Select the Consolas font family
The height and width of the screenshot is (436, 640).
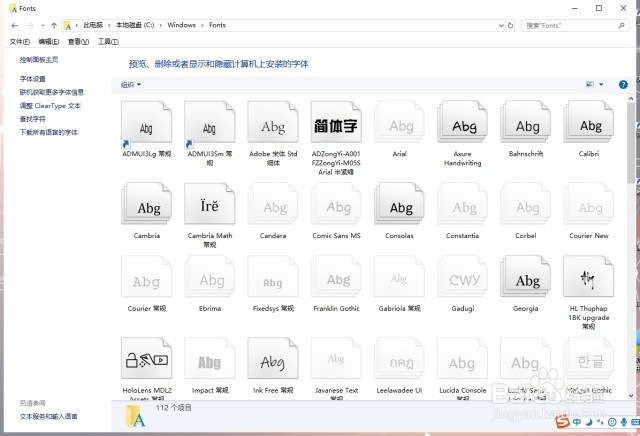click(x=399, y=204)
